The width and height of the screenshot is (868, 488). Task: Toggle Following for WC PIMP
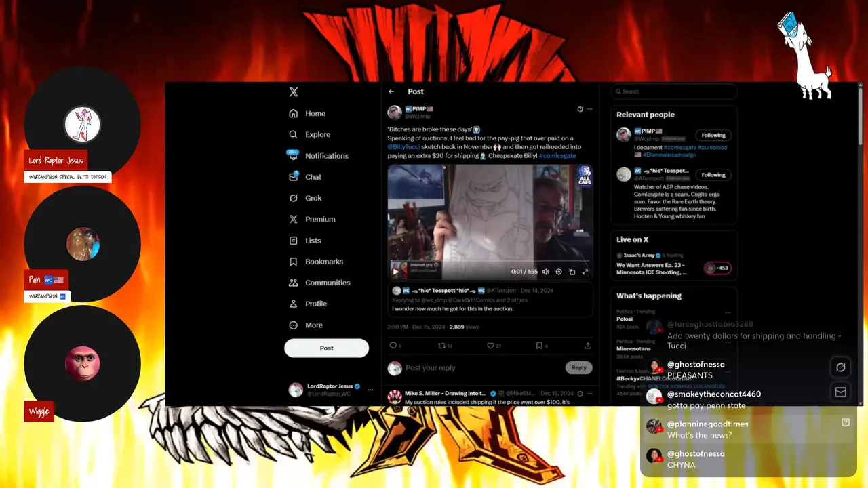click(713, 135)
